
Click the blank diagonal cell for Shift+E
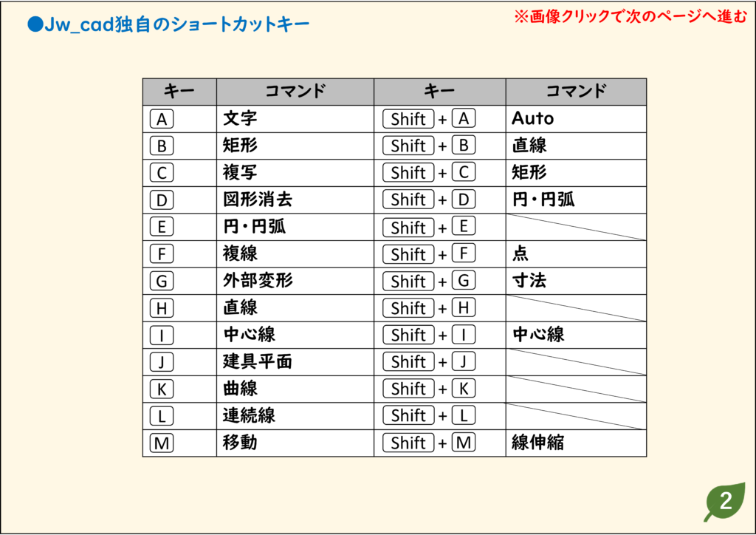pos(576,227)
